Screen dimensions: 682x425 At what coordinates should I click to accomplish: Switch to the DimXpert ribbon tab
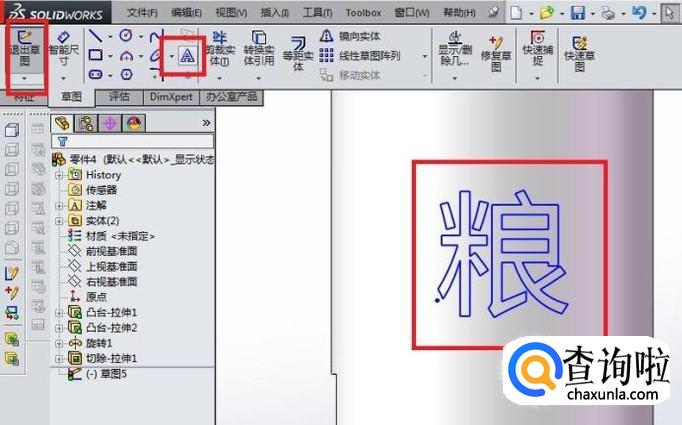[171, 97]
